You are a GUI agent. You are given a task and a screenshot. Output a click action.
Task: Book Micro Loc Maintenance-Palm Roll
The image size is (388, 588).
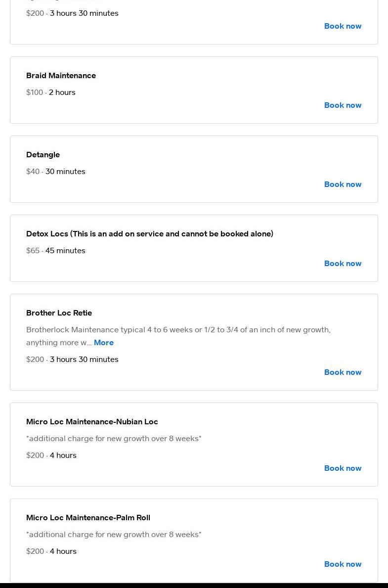coord(343,564)
